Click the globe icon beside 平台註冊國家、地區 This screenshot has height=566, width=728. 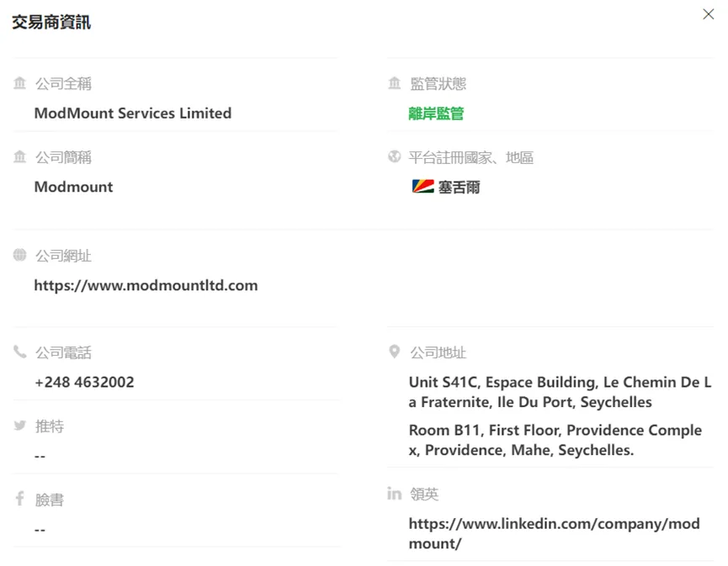(x=394, y=156)
